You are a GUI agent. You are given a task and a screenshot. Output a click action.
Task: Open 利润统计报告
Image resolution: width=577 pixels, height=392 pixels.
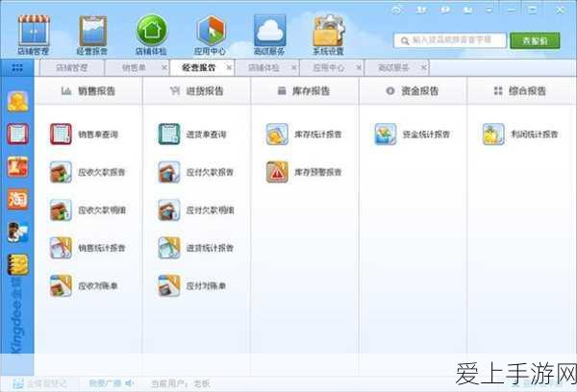(x=520, y=135)
